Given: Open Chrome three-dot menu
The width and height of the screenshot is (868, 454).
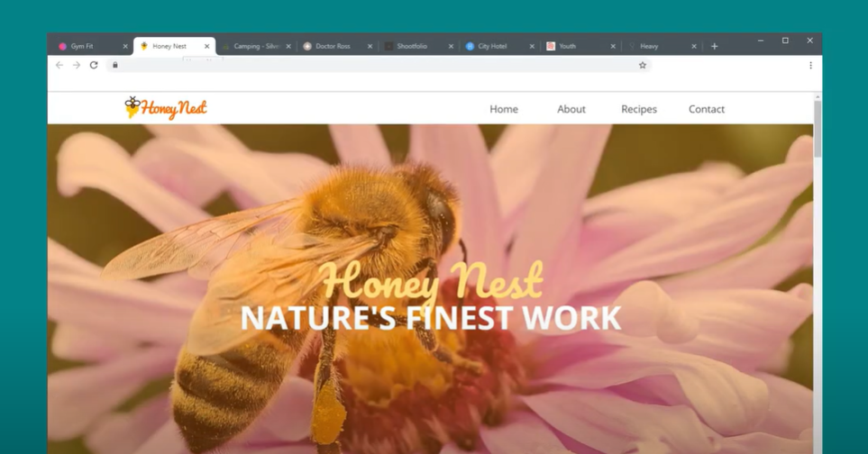Looking at the screenshot, I should point(810,65).
